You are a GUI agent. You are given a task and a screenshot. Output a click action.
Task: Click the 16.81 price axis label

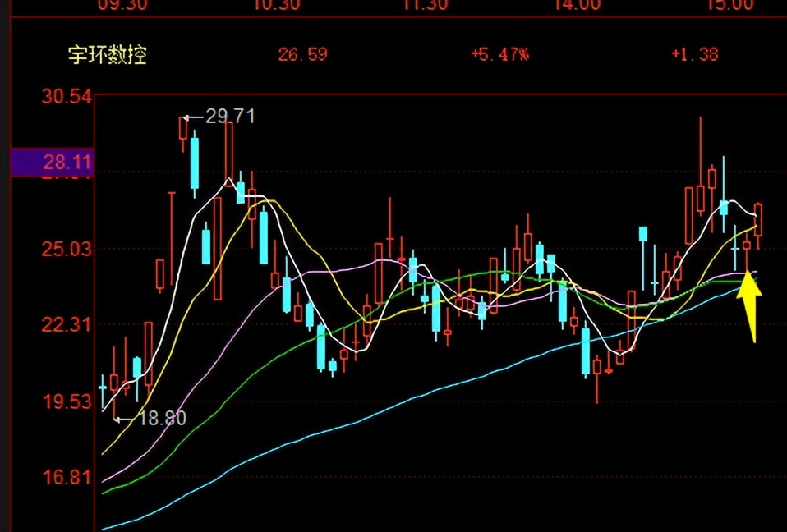pyautogui.click(x=67, y=477)
